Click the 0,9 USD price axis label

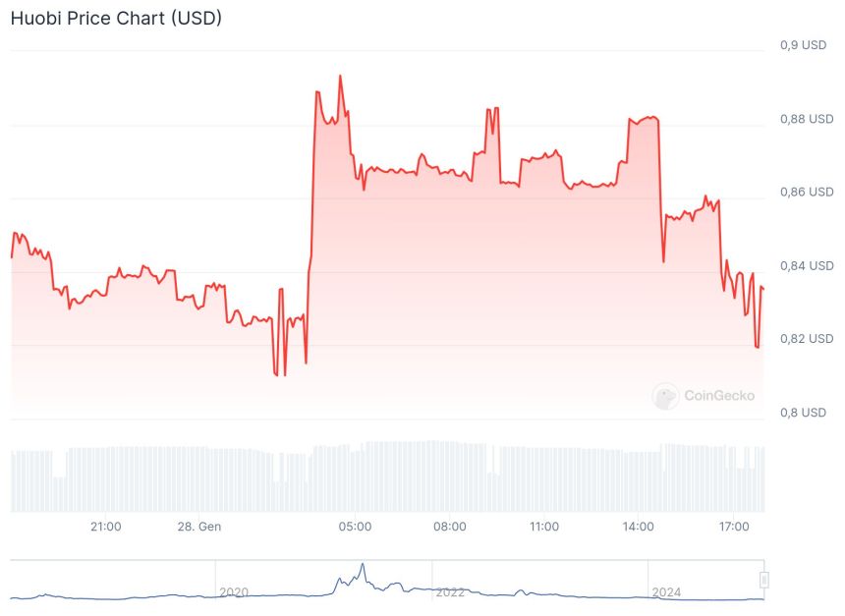[x=803, y=45]
